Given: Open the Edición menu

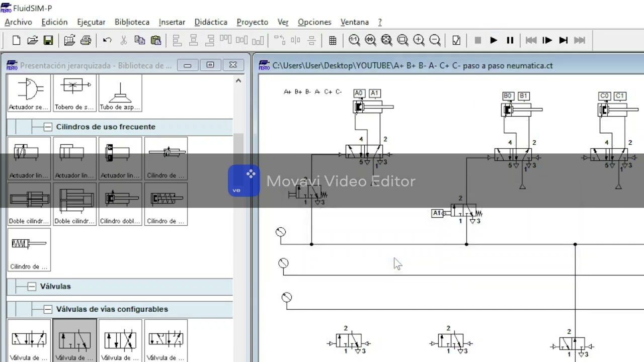Looking at the screenshot, I should [54, 22].
